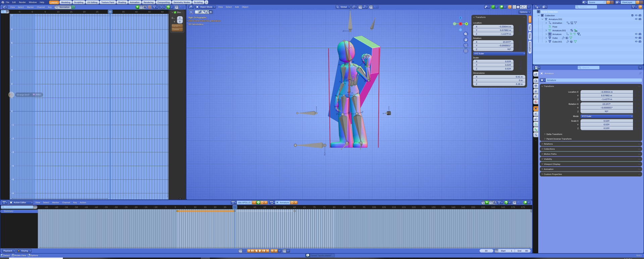Screen dimensions: 644x259
Task: Hide the Cube object in outliner
Action: point(636,38)
